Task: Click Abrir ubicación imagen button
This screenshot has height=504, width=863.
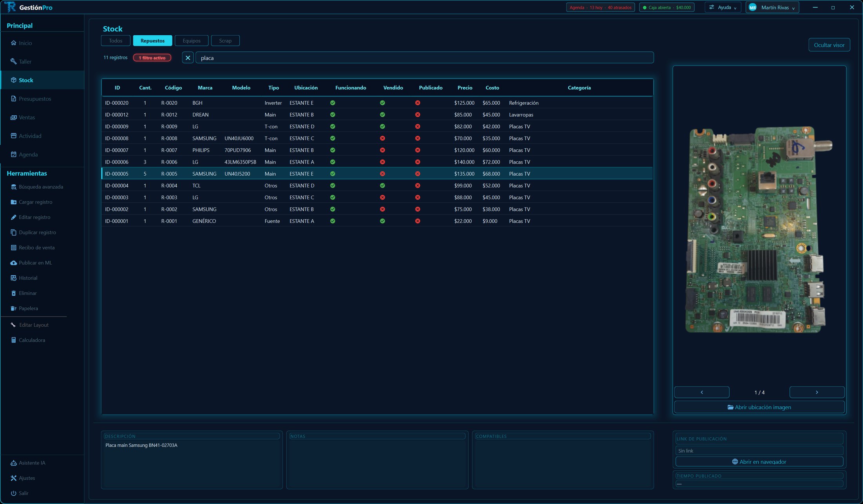Action: [x=759, y=407]
